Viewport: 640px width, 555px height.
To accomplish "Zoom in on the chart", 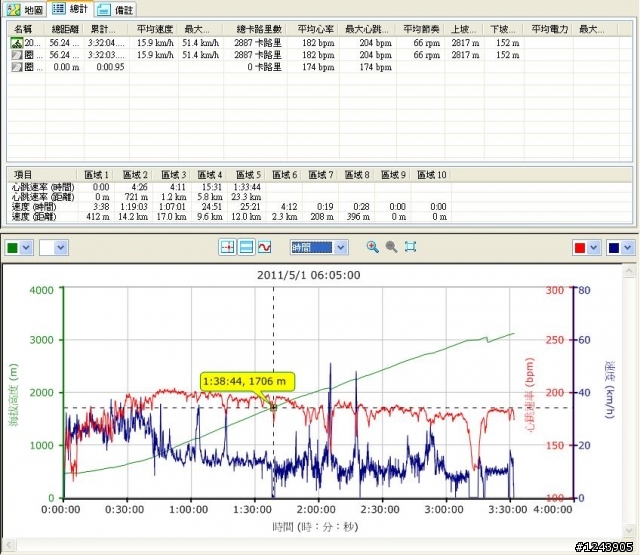I will click(372, 246).
